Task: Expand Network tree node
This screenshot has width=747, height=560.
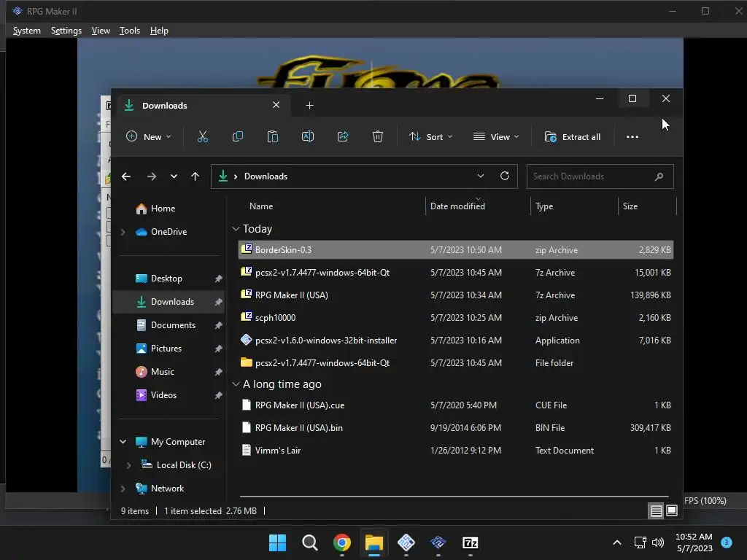Action: coord(123,489)
